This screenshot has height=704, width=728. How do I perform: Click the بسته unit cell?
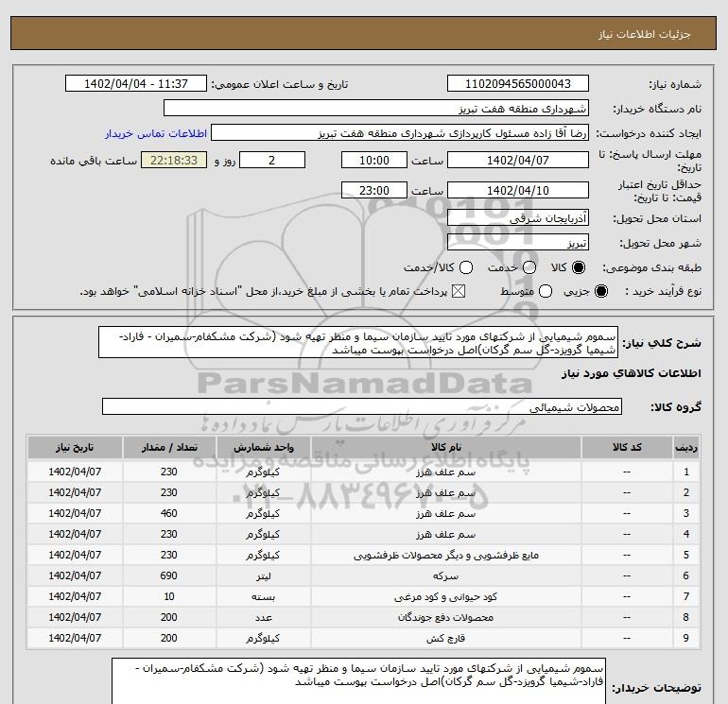coord(263,597)
